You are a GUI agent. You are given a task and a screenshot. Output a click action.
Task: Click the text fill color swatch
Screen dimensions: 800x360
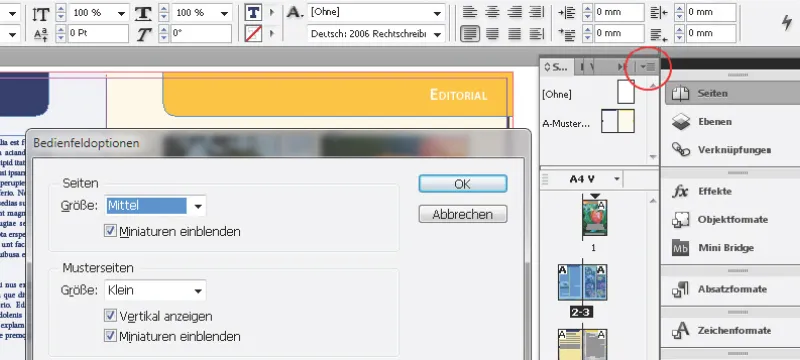coord(254,12)
